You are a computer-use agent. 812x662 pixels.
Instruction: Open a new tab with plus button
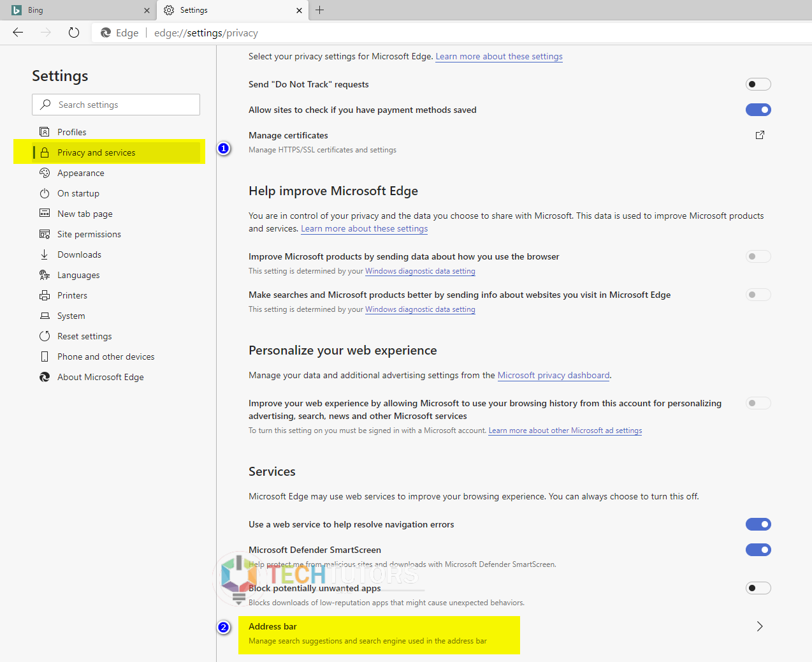[x=320, y=10]
